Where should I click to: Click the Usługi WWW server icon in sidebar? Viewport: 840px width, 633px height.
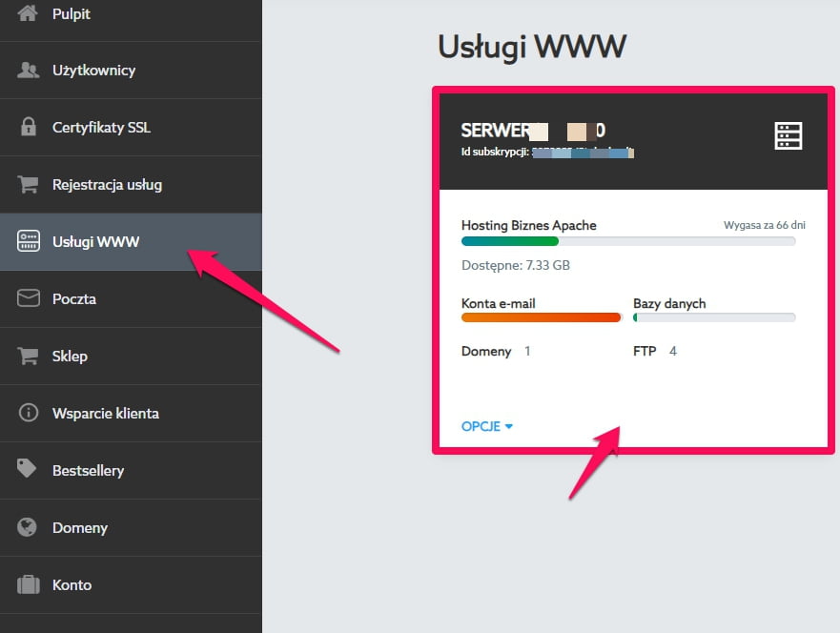(29, 241)
